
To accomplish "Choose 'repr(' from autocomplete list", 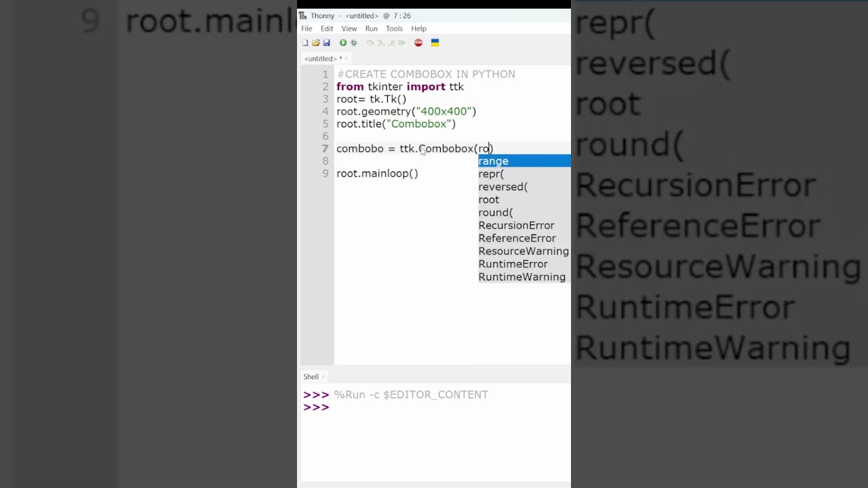I will pyautogui.click(x=524, y=174).
